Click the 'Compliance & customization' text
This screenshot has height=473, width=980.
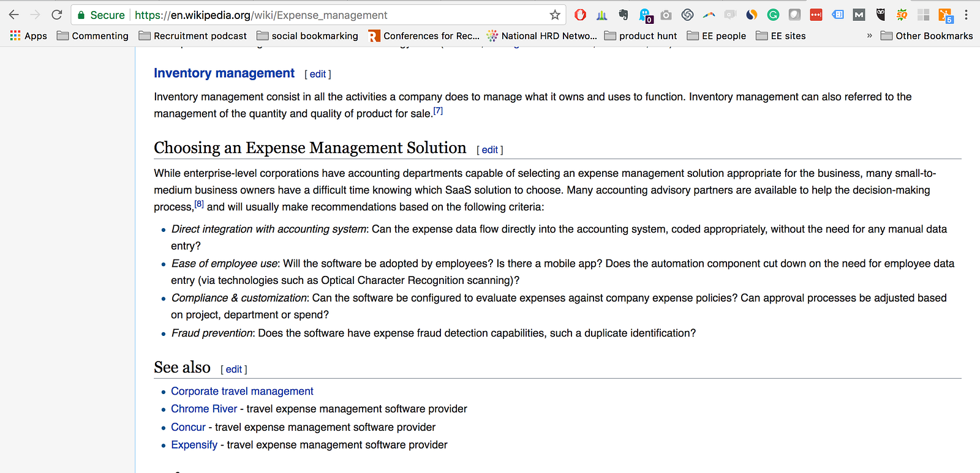(x=239, y=298)
